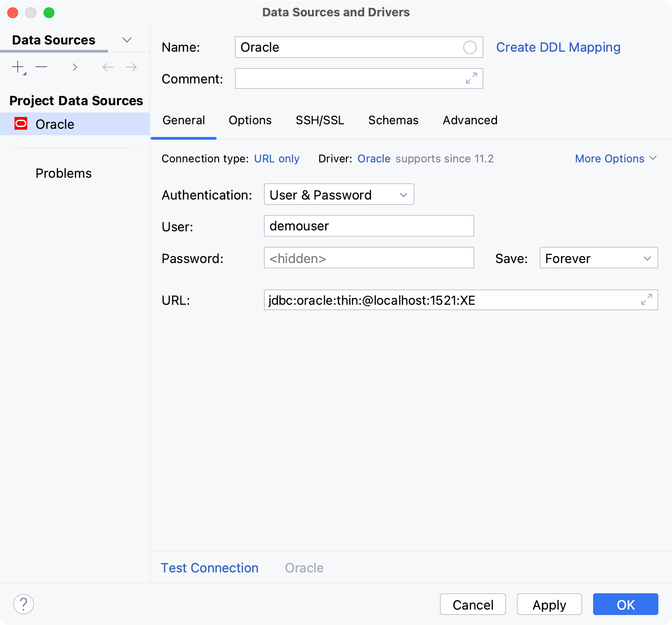This screenshot has height=625, width=672.
Task: Expand the Comment field editor icon
Action: [472, 78]
